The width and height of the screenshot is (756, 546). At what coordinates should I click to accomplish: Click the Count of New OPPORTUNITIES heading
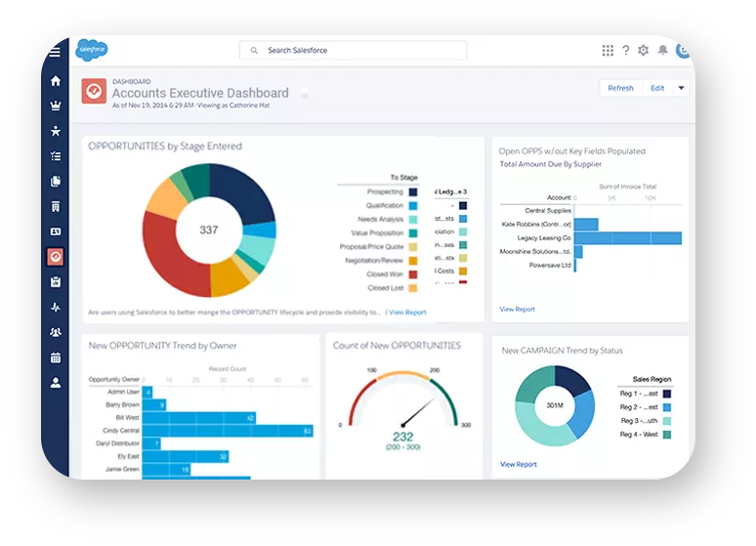click(397, 346)
